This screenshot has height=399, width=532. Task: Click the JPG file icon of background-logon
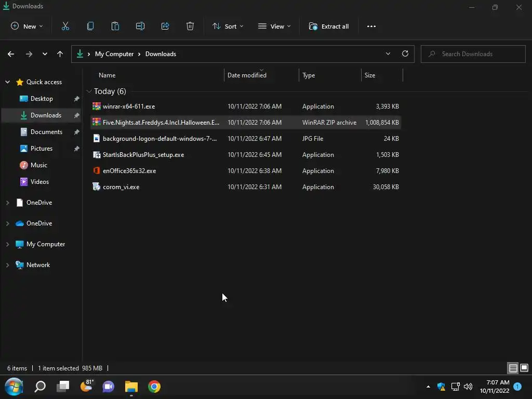96,138
